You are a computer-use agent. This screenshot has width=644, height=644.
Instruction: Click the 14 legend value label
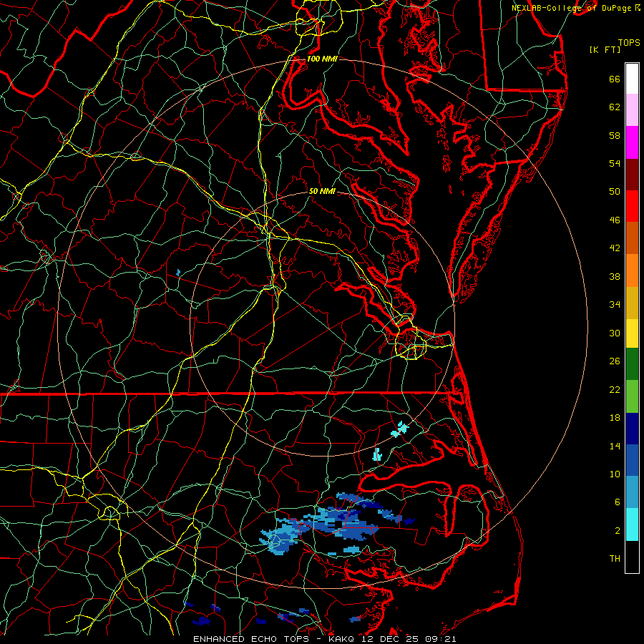point(615,446)
